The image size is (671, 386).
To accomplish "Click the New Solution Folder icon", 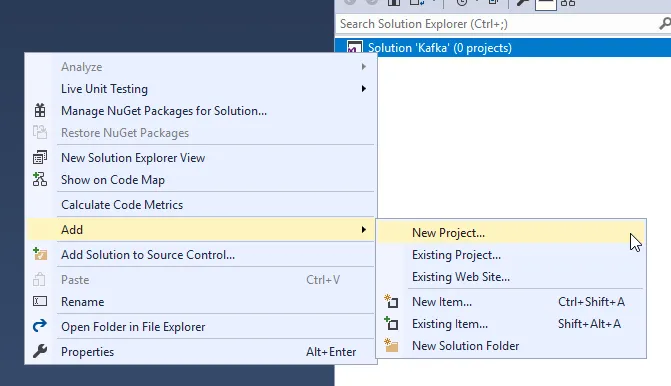I will pyautogui.click(x=391, y=345).
